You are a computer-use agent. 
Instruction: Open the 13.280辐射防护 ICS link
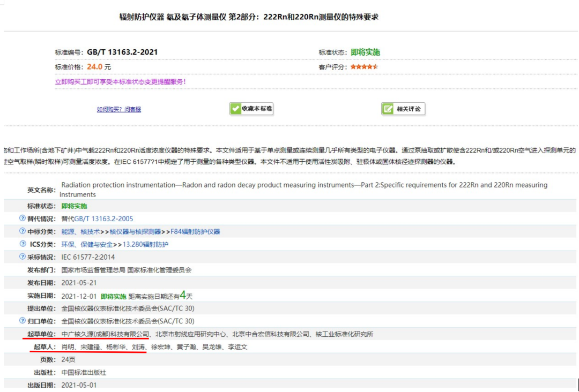pos(145,244)
